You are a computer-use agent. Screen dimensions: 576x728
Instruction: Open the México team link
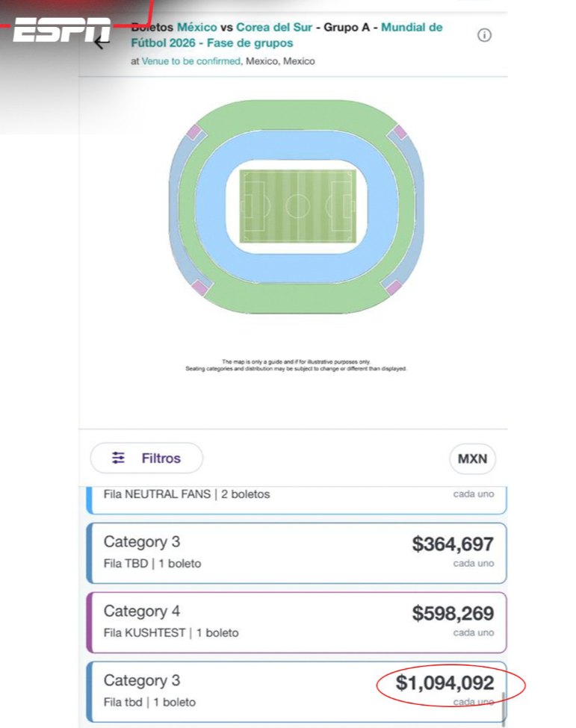196,28
